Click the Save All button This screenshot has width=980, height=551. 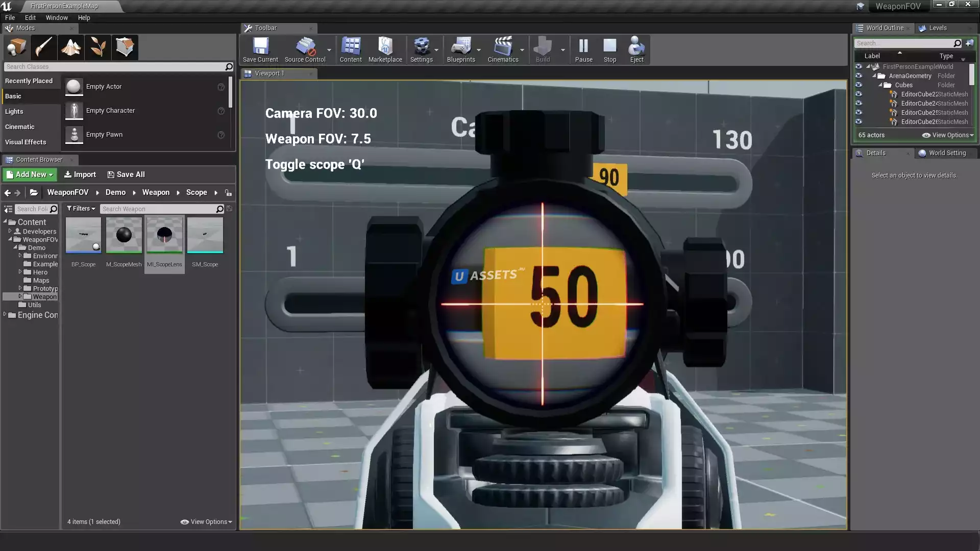point(126,174)
